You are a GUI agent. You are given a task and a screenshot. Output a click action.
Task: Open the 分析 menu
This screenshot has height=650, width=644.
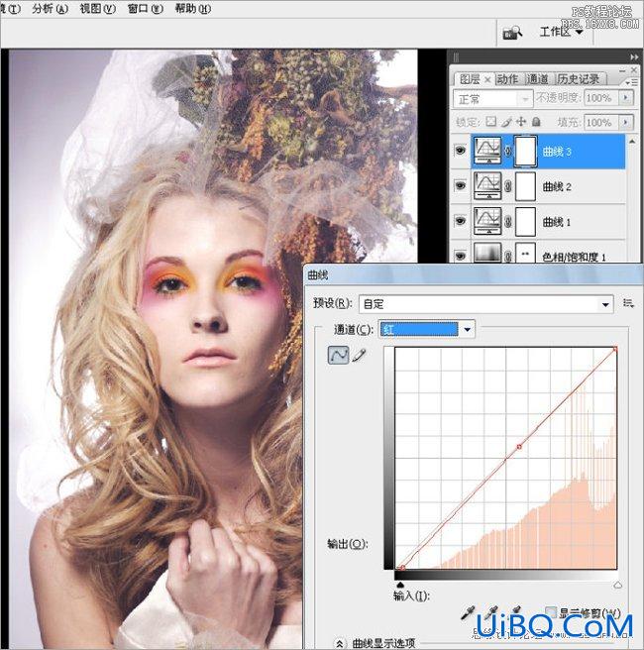[50, 9]
